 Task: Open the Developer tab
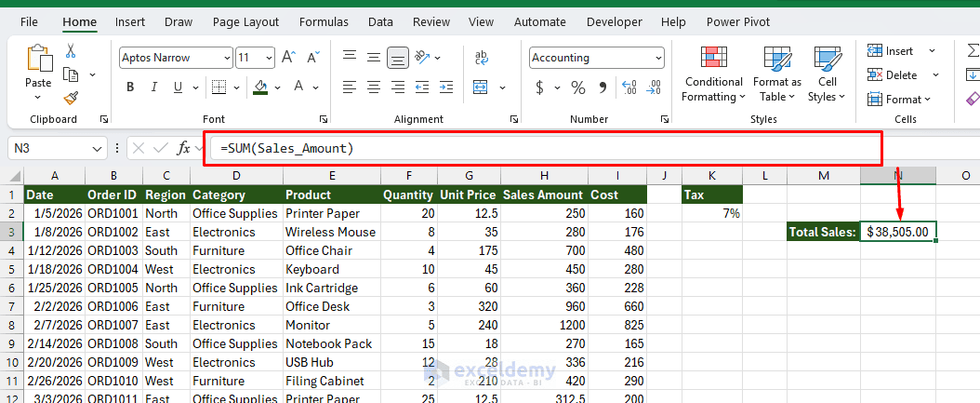pos(615,22)
